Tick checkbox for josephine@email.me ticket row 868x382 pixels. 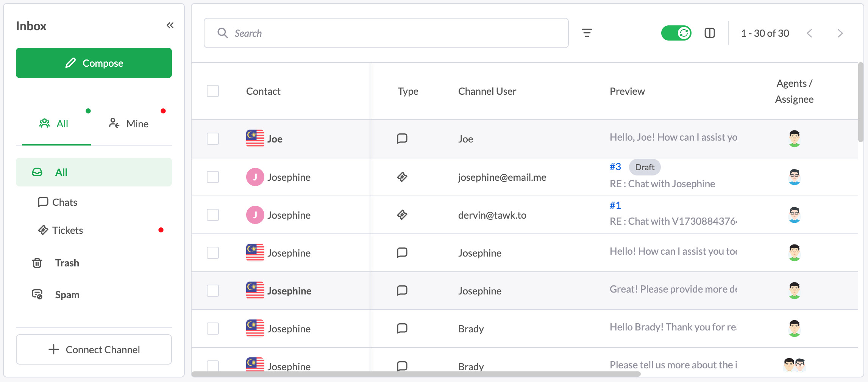213,177
